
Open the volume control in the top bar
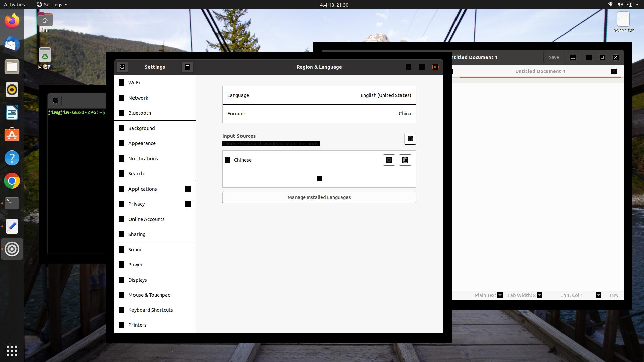619,4
